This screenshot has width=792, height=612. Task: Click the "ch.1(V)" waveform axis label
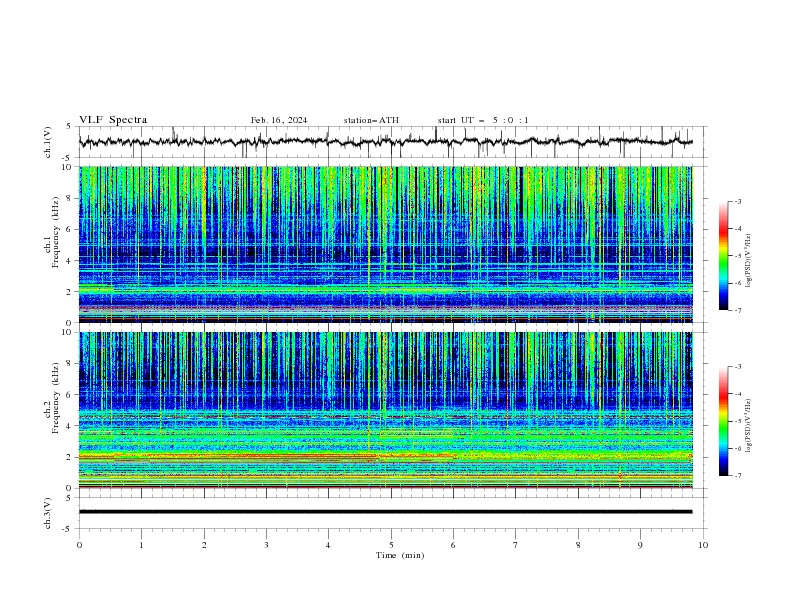coord(48,142)
